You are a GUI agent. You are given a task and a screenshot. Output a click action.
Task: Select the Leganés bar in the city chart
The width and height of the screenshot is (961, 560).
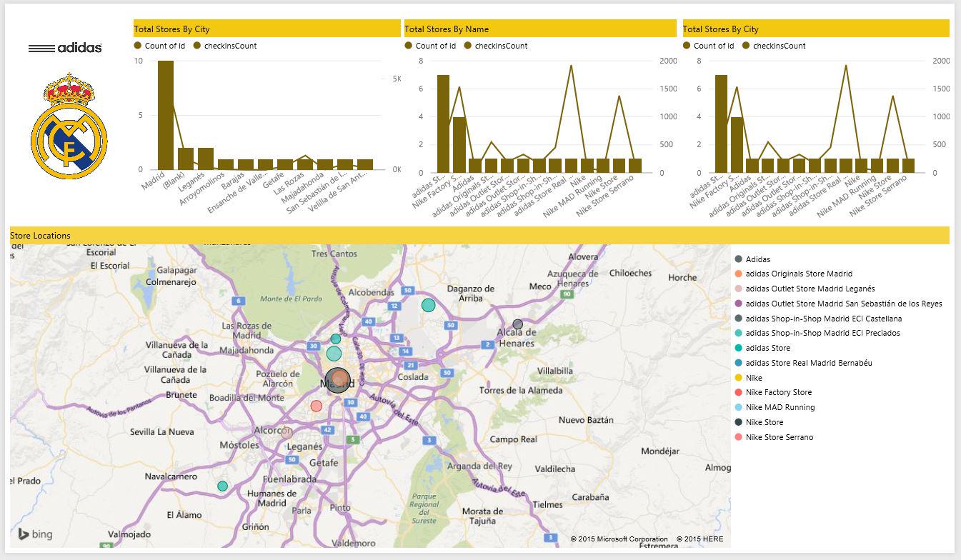(206, 159)
